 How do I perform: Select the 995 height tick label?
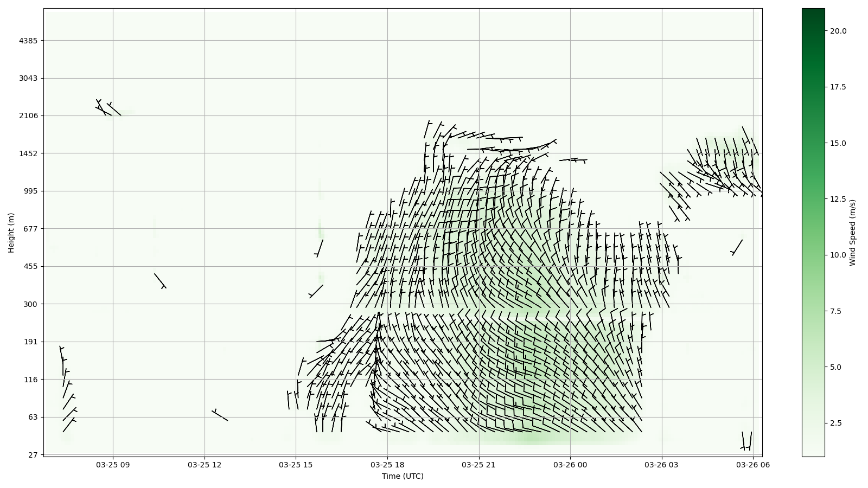(x=31, y=191)
